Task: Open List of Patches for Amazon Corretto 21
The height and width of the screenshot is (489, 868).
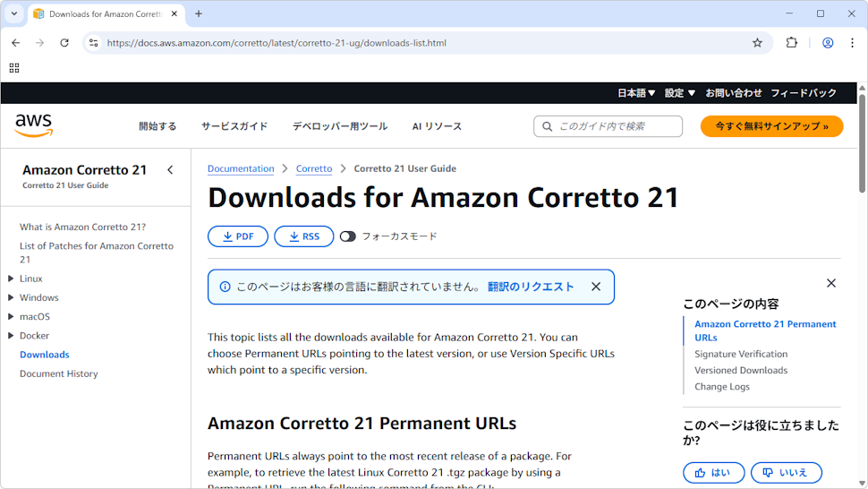Action: 97,253
